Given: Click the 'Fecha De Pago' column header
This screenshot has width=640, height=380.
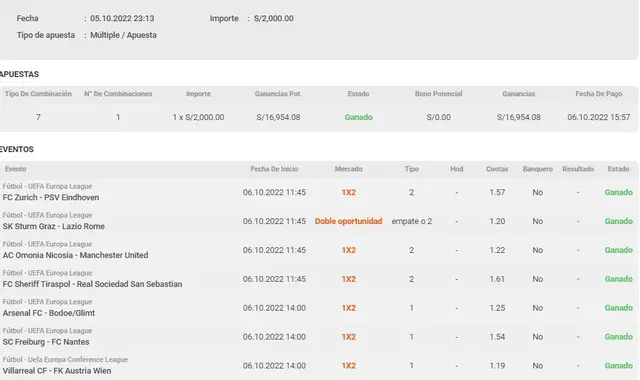Looking at the screenshot, I should 599,94.
